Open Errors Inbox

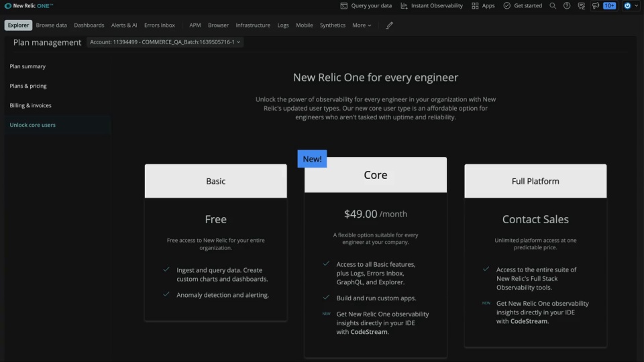pyautogui.click(x=160, y=25)
